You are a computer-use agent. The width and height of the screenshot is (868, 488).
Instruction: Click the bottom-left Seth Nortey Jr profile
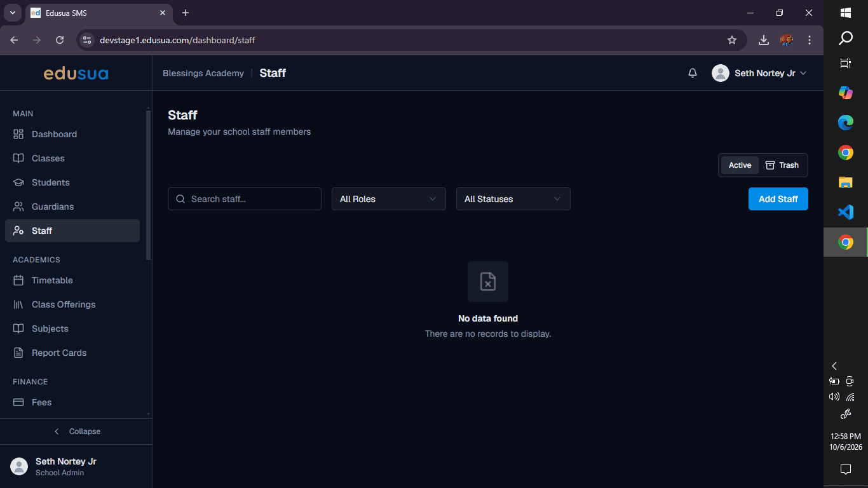(x=76, y=466)
